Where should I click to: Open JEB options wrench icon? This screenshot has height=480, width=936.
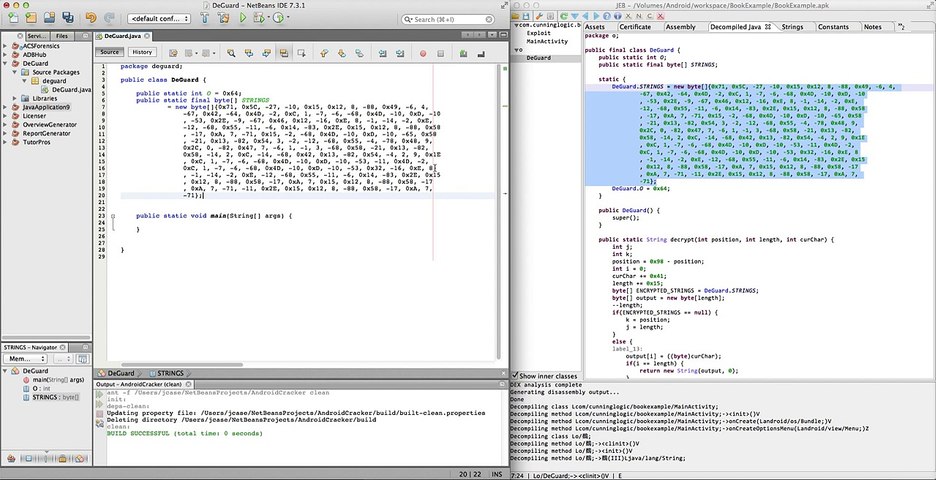pyautogui.click(x=540, y=16)
